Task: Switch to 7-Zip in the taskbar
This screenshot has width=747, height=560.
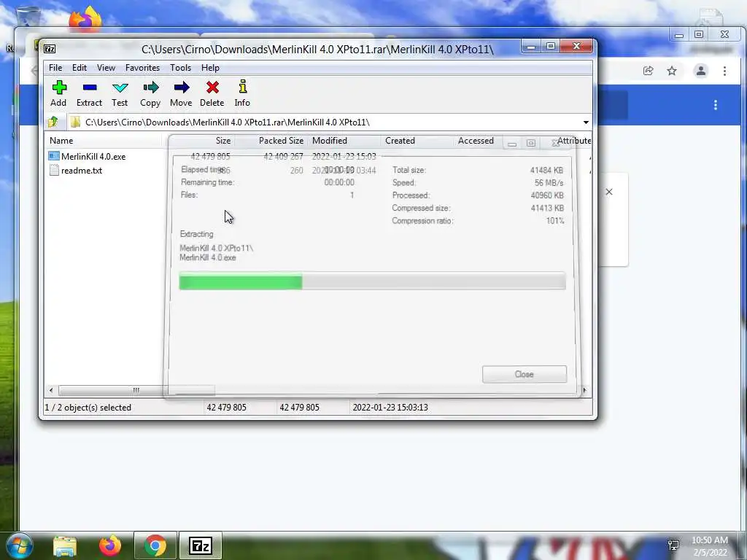Action: point(201,545)
